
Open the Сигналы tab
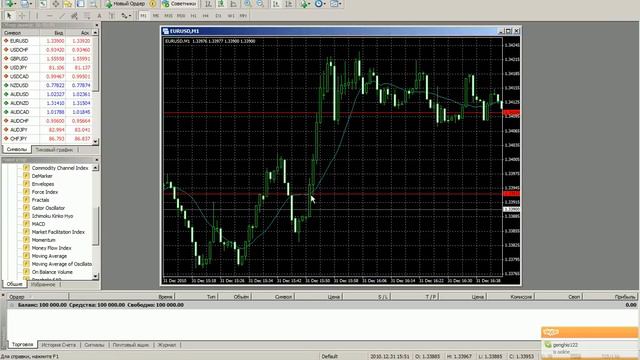point(94,345)
